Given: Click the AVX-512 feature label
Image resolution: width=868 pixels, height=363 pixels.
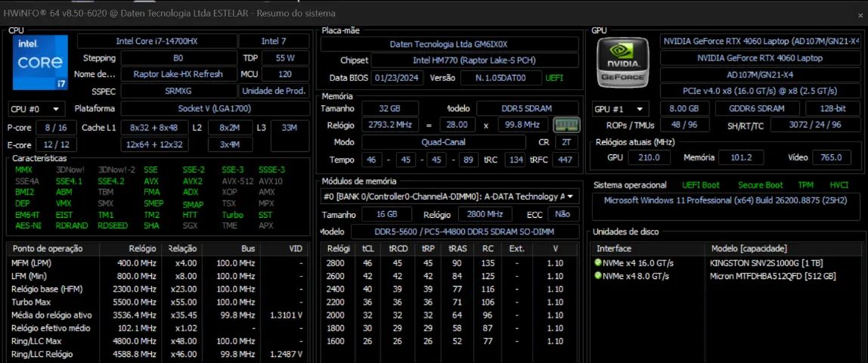Looking at the screenshot, I should 237,181.
